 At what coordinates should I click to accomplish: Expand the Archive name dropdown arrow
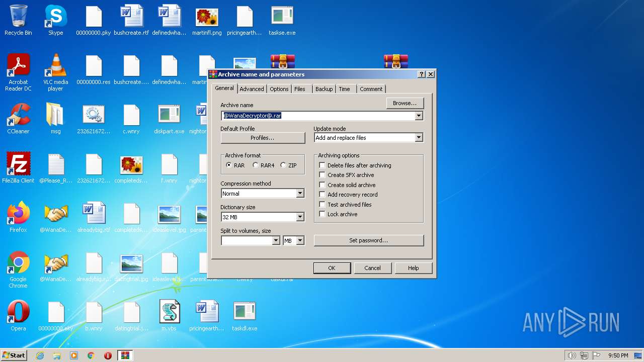coord(419,116)
